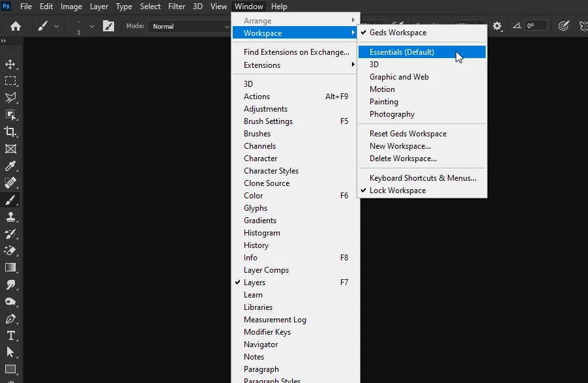Select the Sponge tool
This screenshot has height=383, width=588.
[10, 301]
